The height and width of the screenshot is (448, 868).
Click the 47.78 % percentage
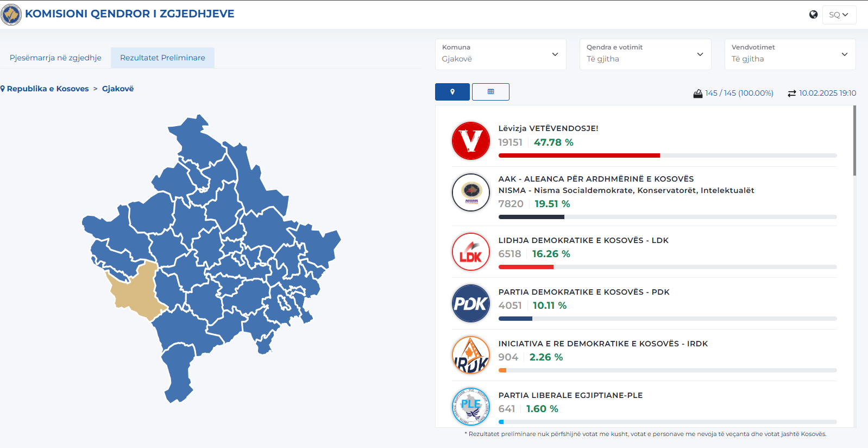(x=553, y=142)
